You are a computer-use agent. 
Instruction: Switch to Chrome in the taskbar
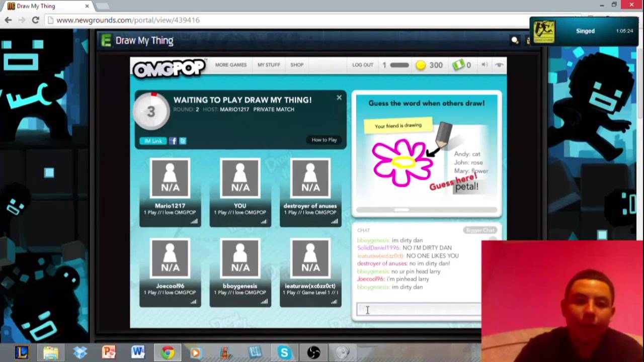pyautogui.click(x=168, y=352)
